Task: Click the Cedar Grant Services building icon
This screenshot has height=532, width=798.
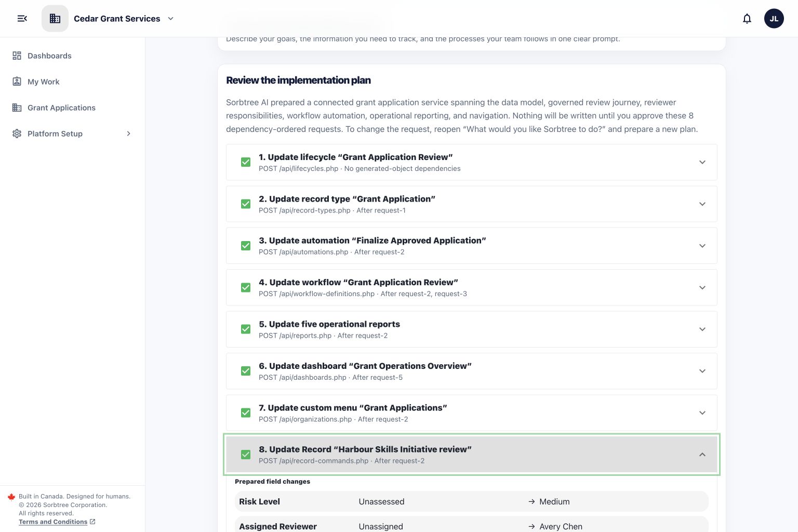Action: click(55, 19)
